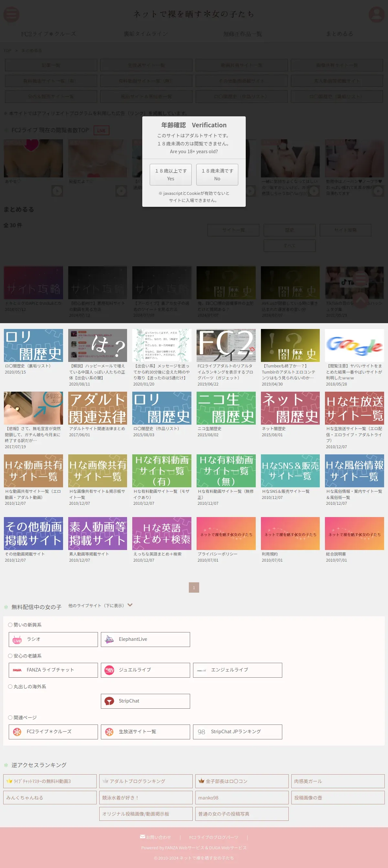Image resolution: width=388 pixels, height=868 pixels.
Task: Open the Hな英語まとめ＋検索 thumbnail
Action: click(x=162, y=534)
